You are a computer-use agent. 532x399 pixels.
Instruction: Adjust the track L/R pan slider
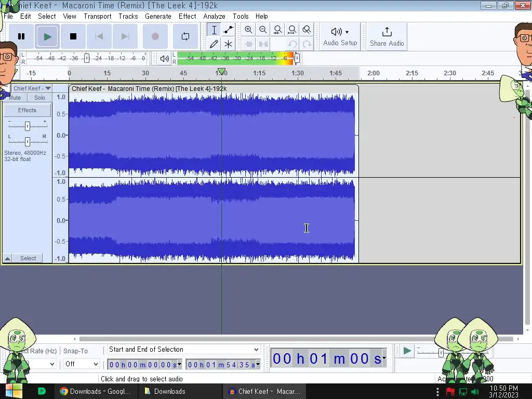tap(28, 141)
